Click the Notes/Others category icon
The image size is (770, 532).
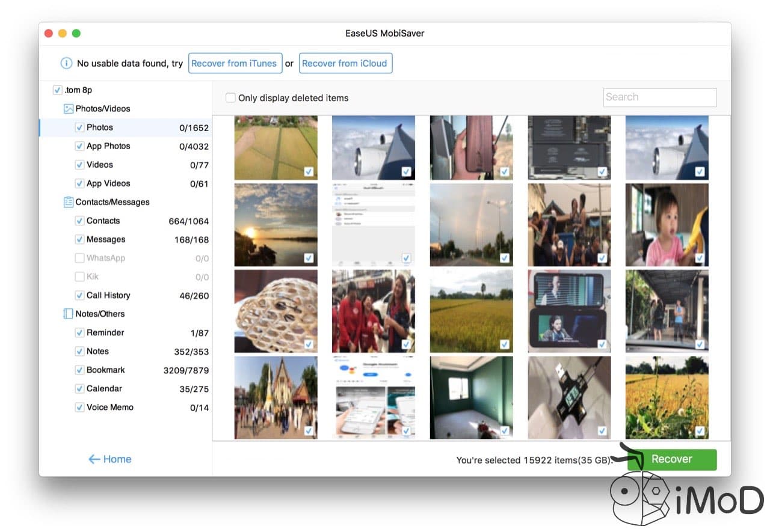pyautogui.click(x=69, y=314)
